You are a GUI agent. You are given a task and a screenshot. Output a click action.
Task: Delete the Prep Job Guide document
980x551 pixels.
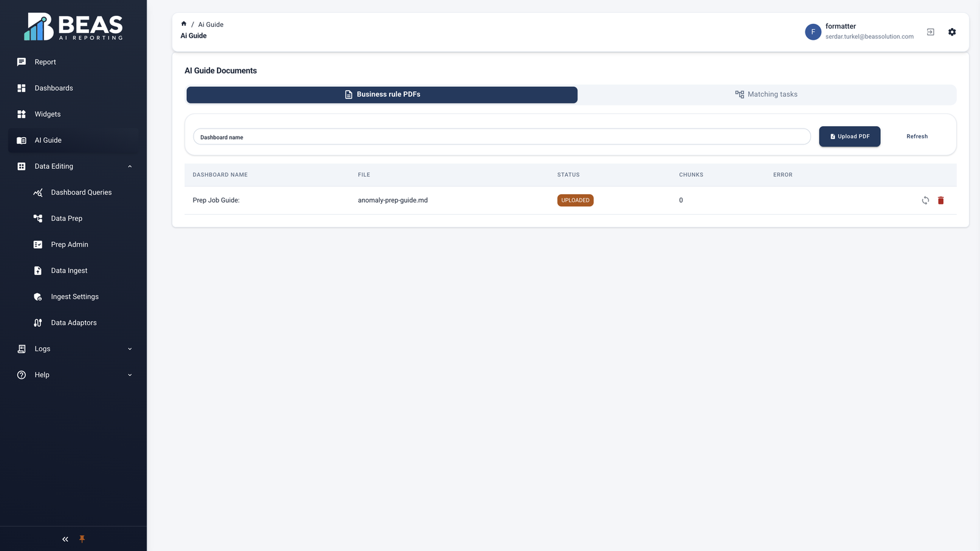point(941,200)
